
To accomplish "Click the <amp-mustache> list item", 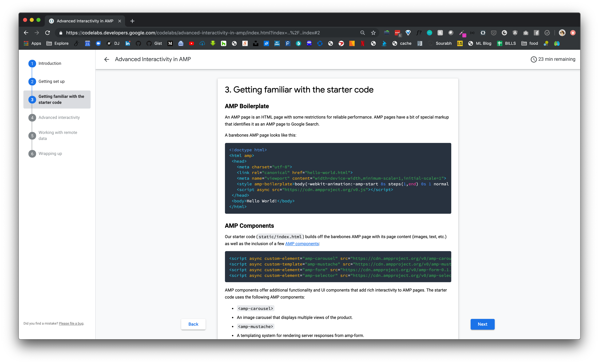I will 256,327.
